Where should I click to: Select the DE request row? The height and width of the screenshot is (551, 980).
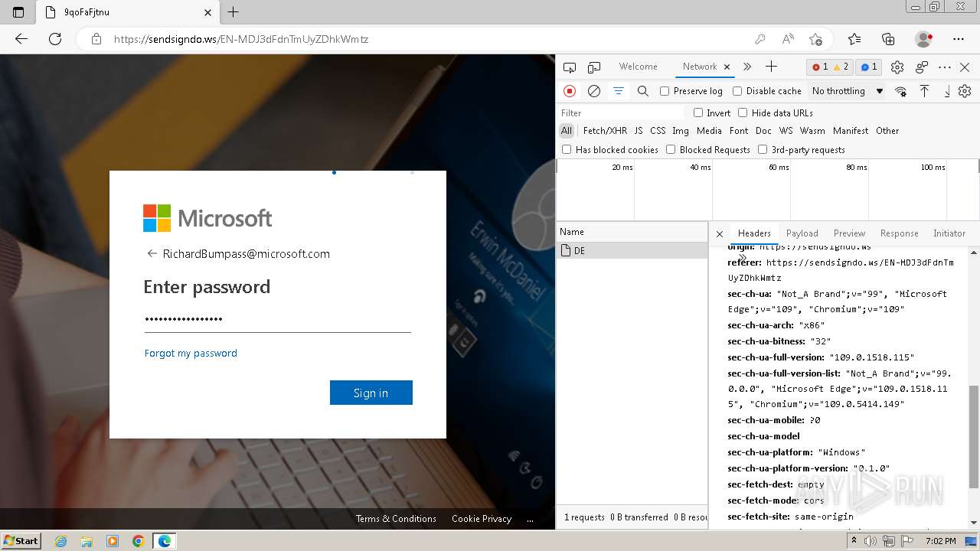click(x=632, y=250)
